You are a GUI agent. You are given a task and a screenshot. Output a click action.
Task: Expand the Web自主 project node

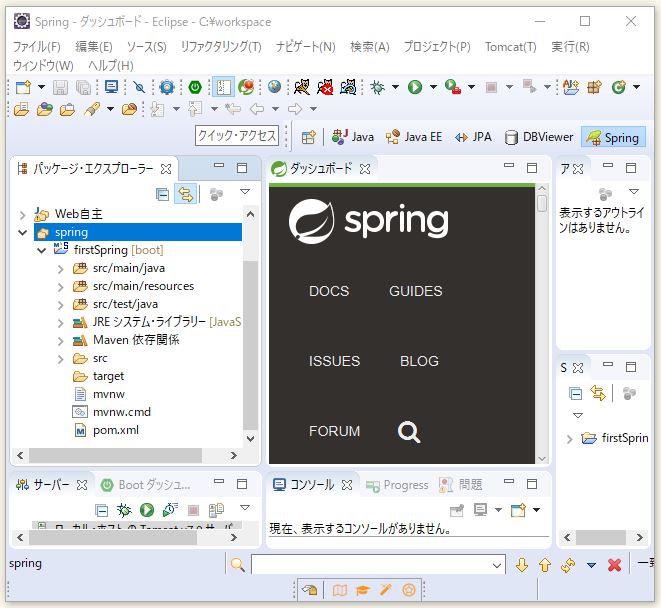coord(23,215)
